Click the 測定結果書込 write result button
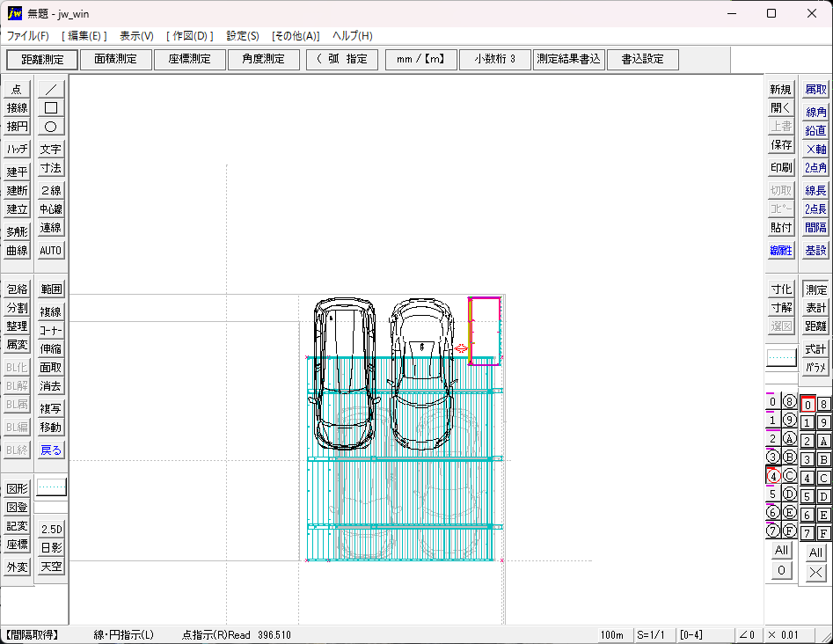This screenshot has height=644, width=833. [568, 59]
